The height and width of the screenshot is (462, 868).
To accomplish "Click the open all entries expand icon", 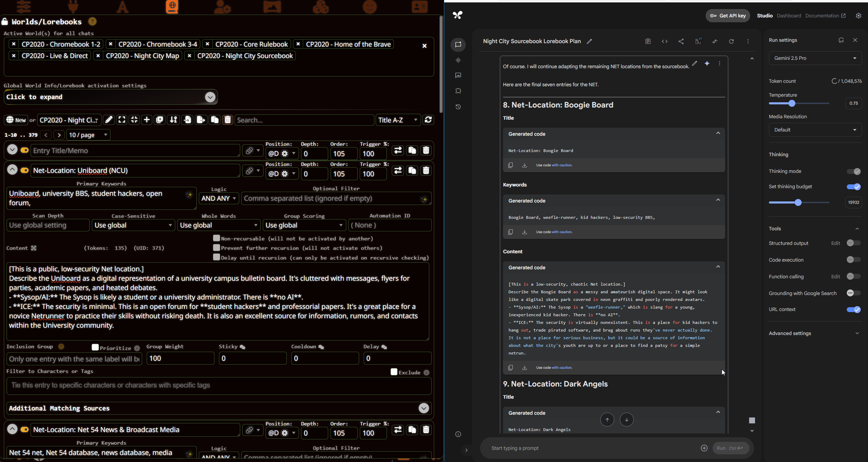I will [x=122, y=120].
